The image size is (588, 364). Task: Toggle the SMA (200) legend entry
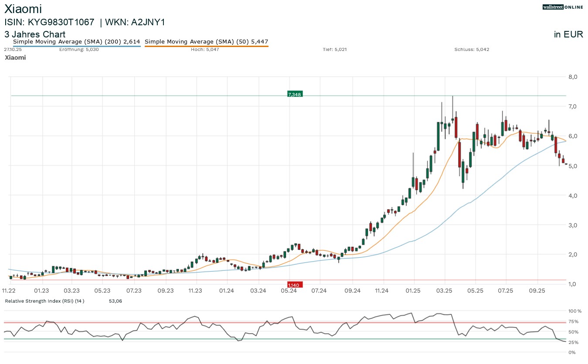coord(76,41)
